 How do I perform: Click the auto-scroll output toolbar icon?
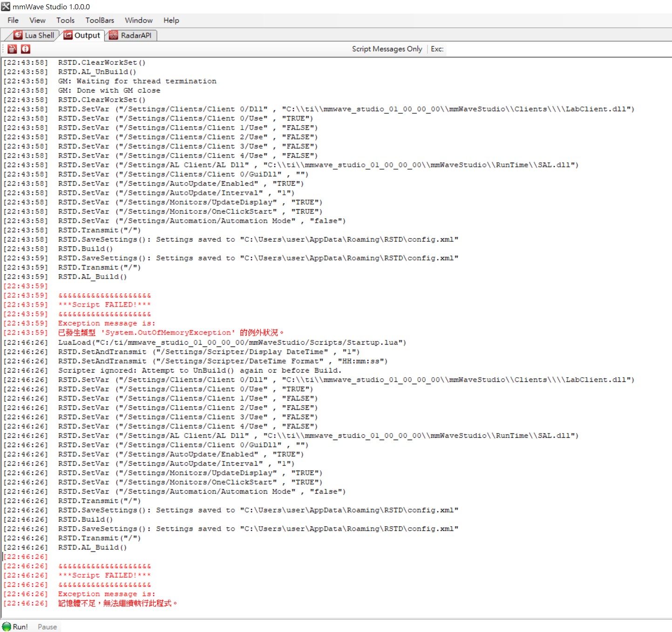pos(26,49)
